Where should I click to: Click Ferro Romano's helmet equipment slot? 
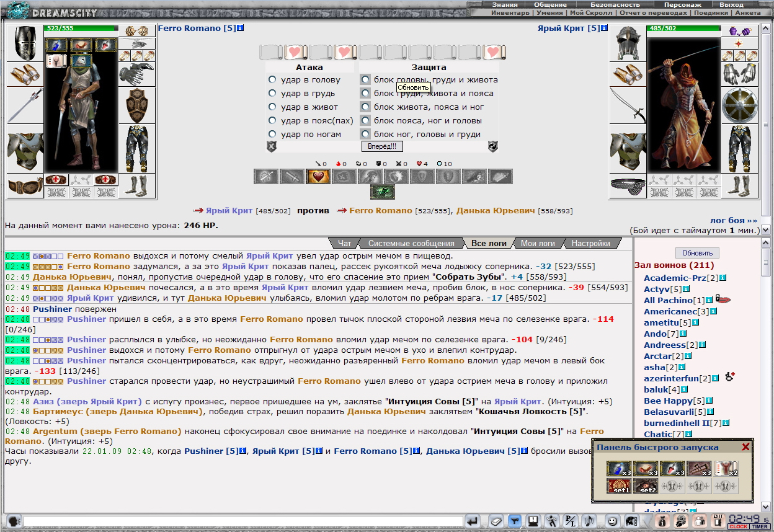click(25, 43)
